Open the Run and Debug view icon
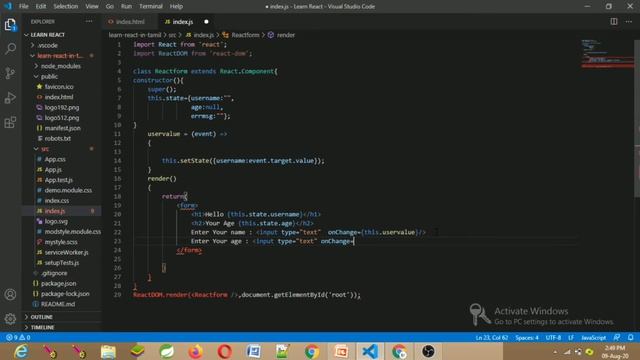The width and height of the screenshot is (640, 360). [10, 98]
